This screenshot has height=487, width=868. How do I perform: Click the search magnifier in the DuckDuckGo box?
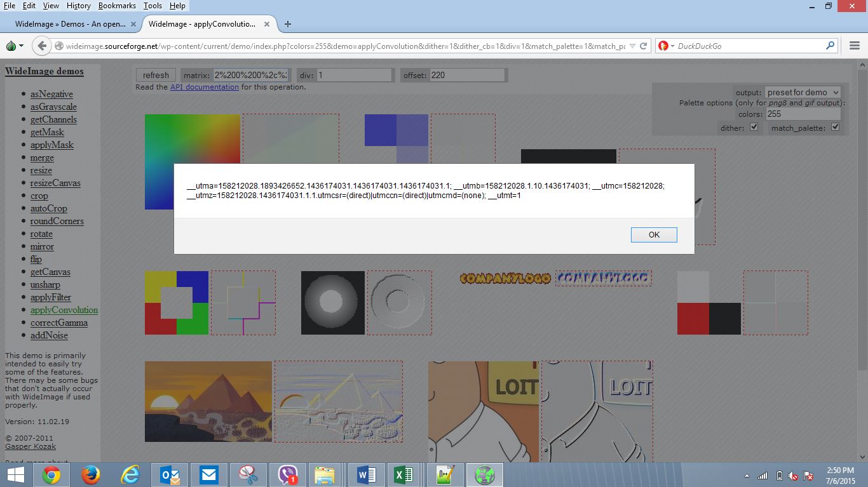830,46
